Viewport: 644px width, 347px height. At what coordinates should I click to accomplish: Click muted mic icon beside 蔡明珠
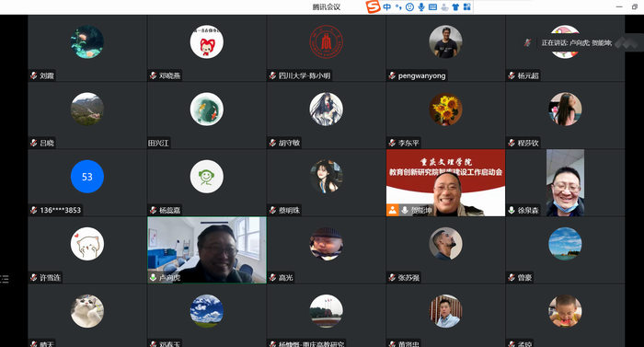(272, 210)
